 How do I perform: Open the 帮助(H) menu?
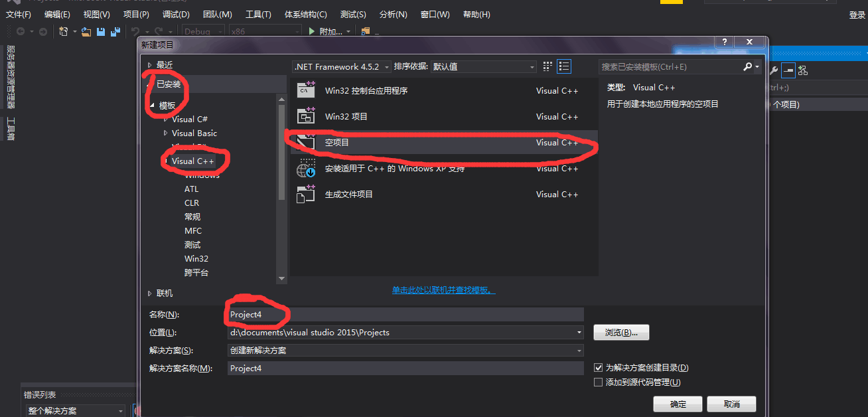coord(476,14)
